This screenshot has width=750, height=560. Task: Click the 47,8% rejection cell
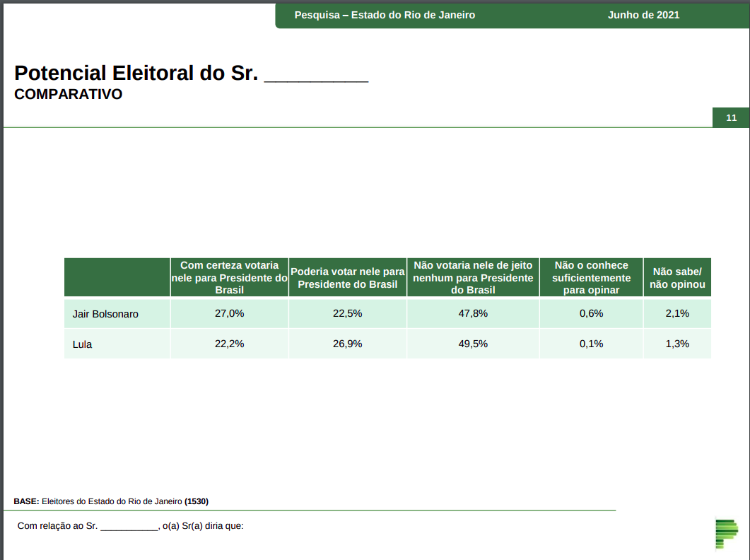click(473, 313)
